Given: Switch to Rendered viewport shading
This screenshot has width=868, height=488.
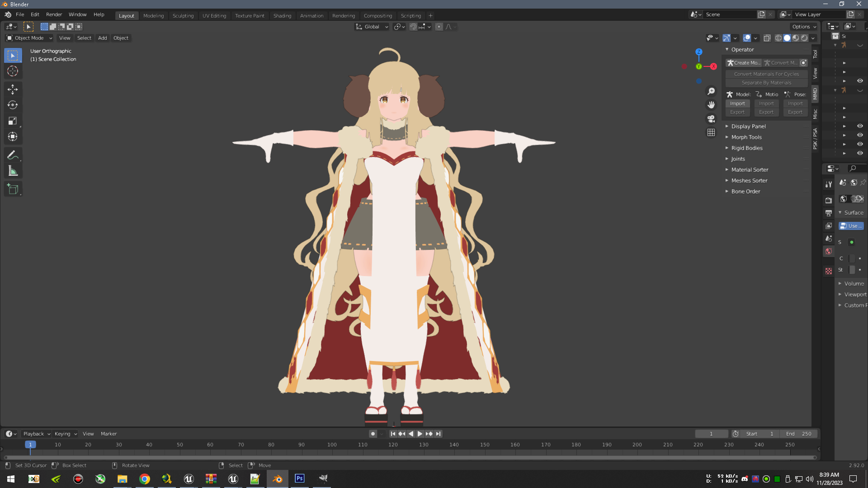Looking at the screenshot, I should [804, 38].
